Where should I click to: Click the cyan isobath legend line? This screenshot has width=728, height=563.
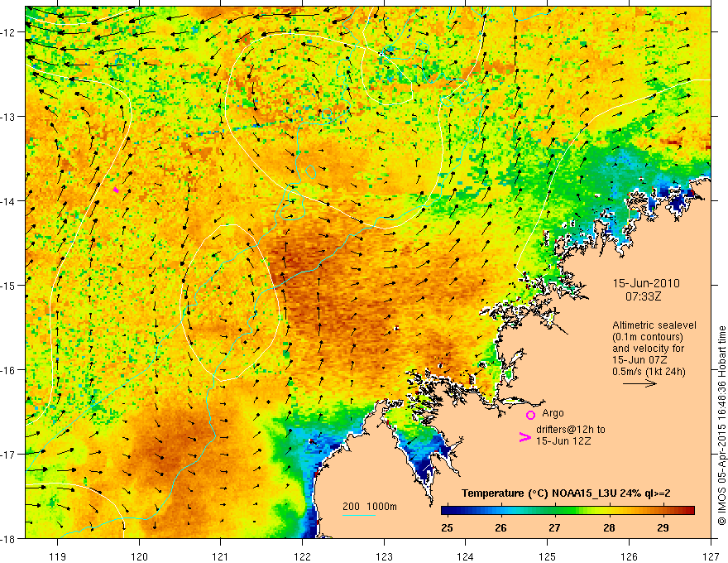359,515
